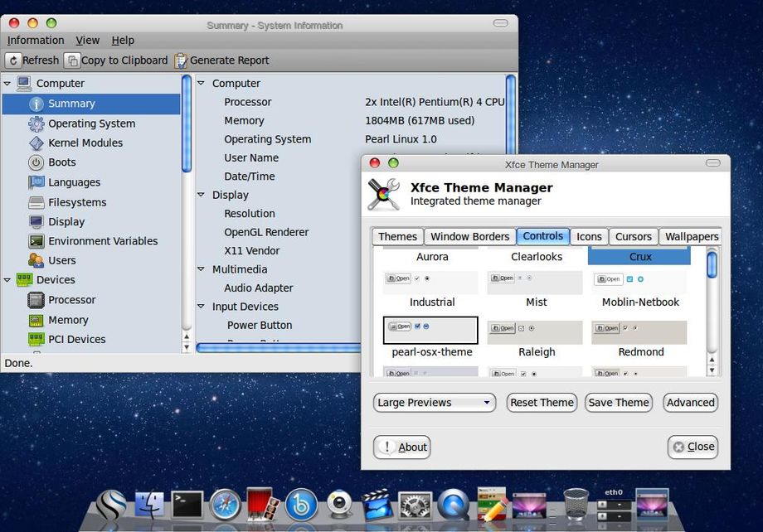The image size is (763, 532).
Task: Click the Reset Theme button
Action: coord(542,403)
